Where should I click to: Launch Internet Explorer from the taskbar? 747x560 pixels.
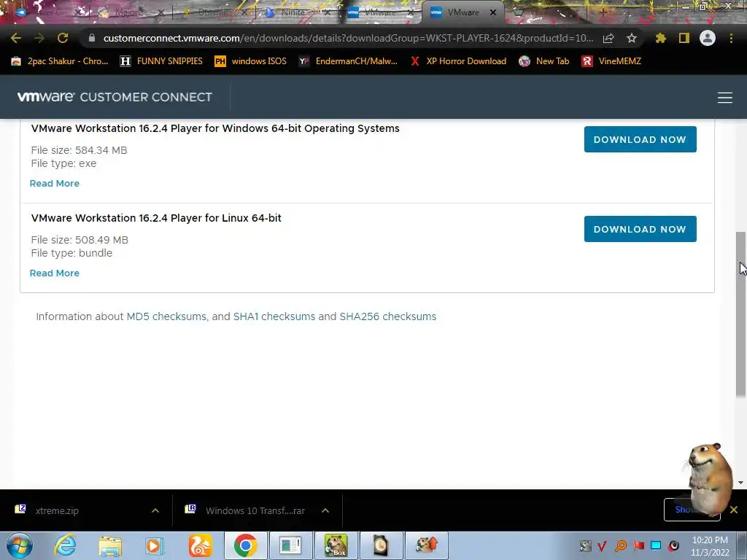click(x=65, y=545)
